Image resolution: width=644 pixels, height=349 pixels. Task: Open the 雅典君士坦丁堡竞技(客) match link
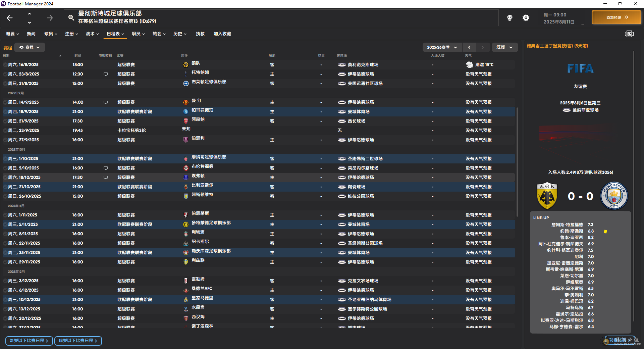(557, 46)
